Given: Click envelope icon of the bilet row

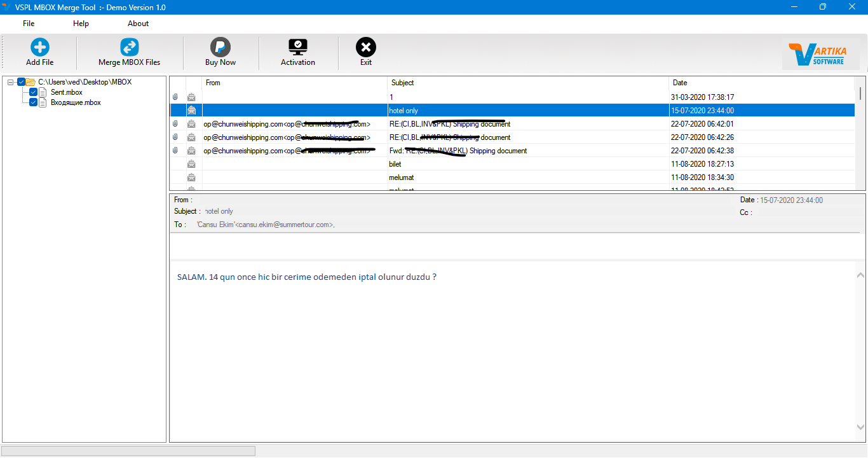Looking at the screenshot, I should (x=191, y=164).
